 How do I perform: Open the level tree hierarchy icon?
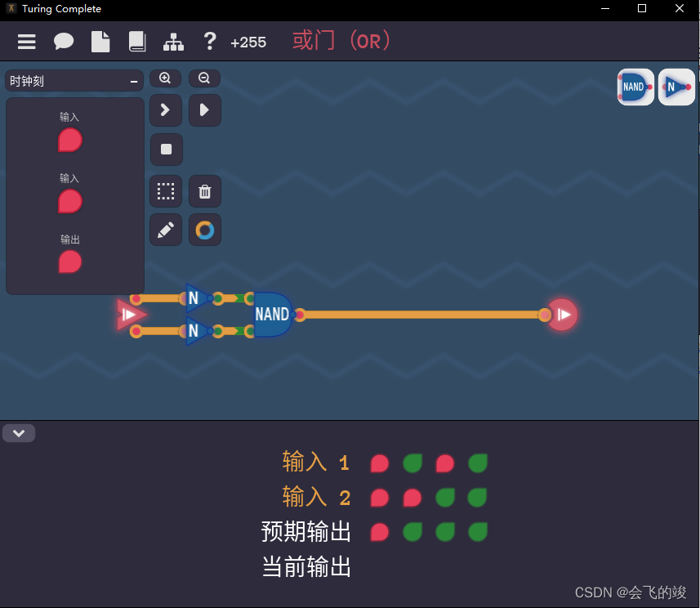click(x=173, y=42)
